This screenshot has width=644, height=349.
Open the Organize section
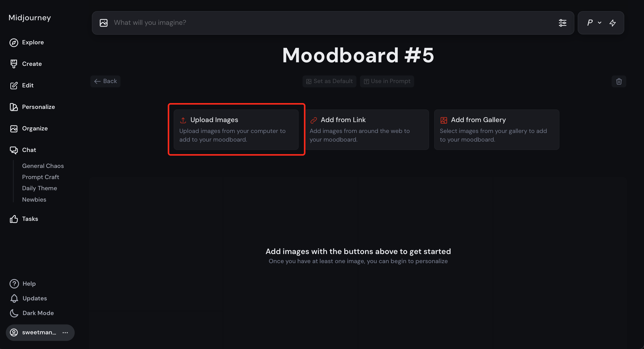pos(29,128)
